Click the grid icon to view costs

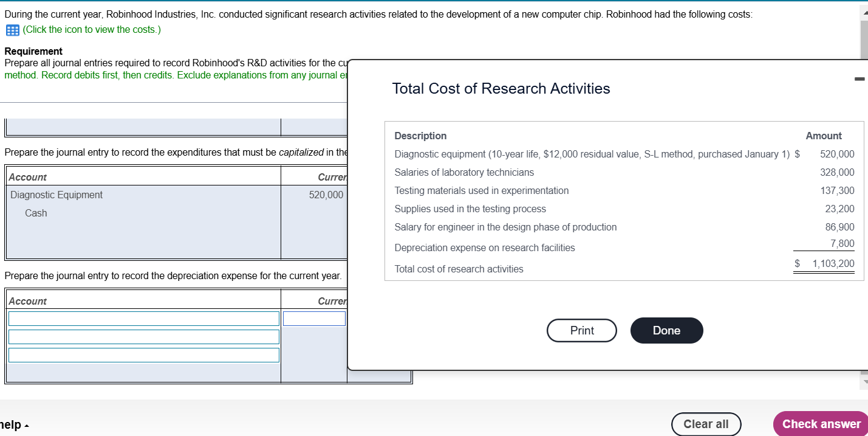[12, 30]
